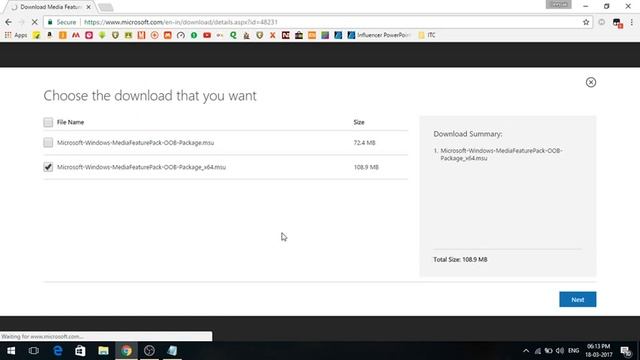This screenshot has width=640, height=360.
Task: Uncheck the OOB-Package_x64.msu checkbox
Action: click(x=48, y=167)
